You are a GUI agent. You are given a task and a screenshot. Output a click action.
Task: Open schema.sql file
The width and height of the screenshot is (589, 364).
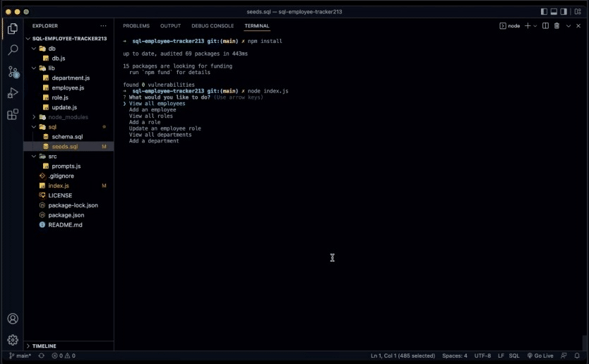point(69,137)
